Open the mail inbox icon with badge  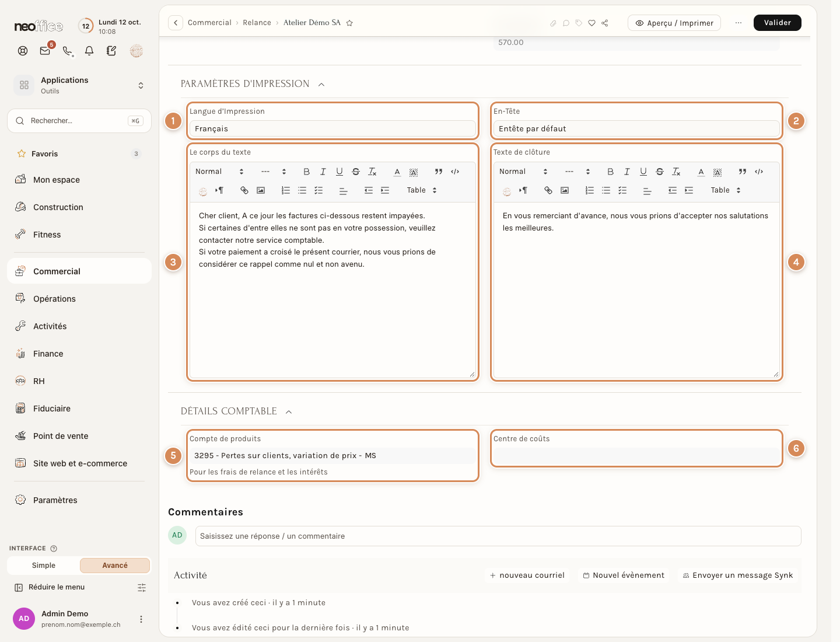point(45,51)
